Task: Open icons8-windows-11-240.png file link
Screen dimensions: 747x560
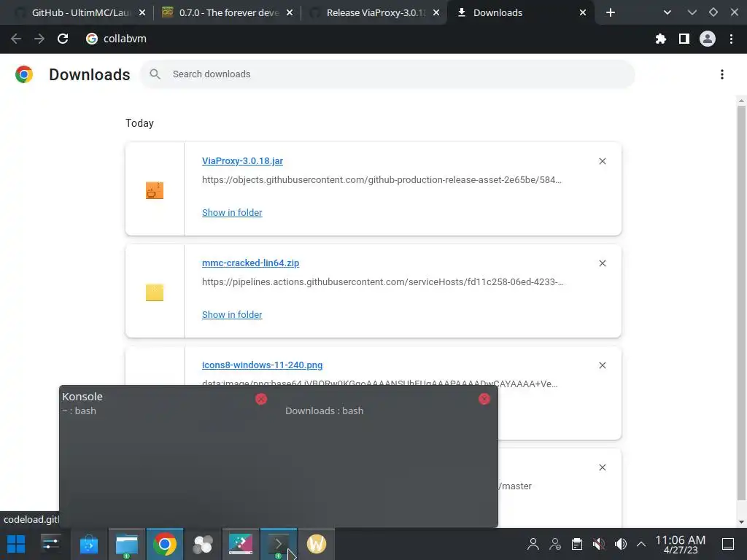Action: (262, 365)
